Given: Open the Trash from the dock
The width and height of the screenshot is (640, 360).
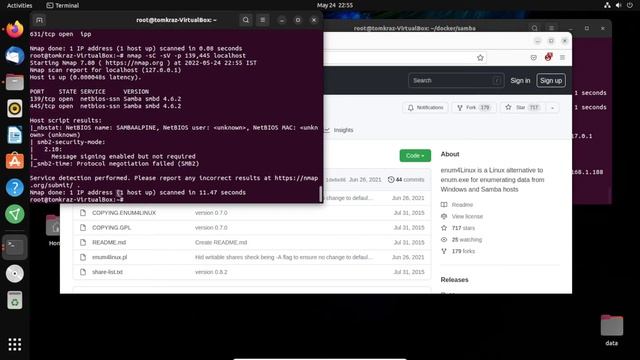Looking at the screenshot, I should pos(15,300).
